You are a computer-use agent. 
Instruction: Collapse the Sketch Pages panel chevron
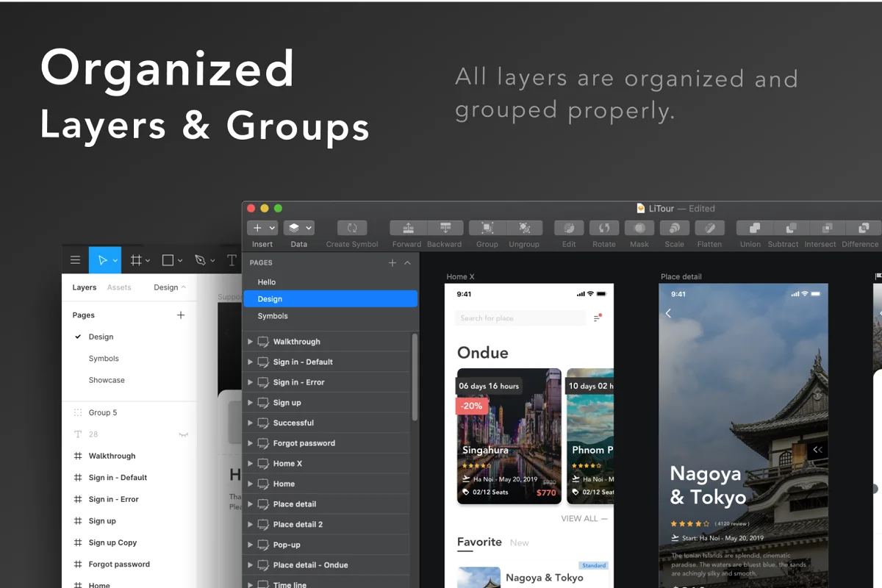click(x=407, y=262)
